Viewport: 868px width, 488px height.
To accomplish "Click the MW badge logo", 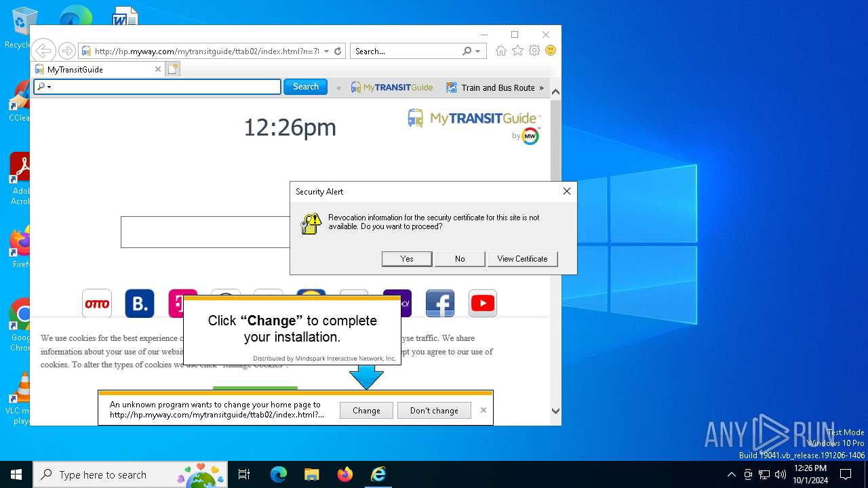I will pos(530,136).
